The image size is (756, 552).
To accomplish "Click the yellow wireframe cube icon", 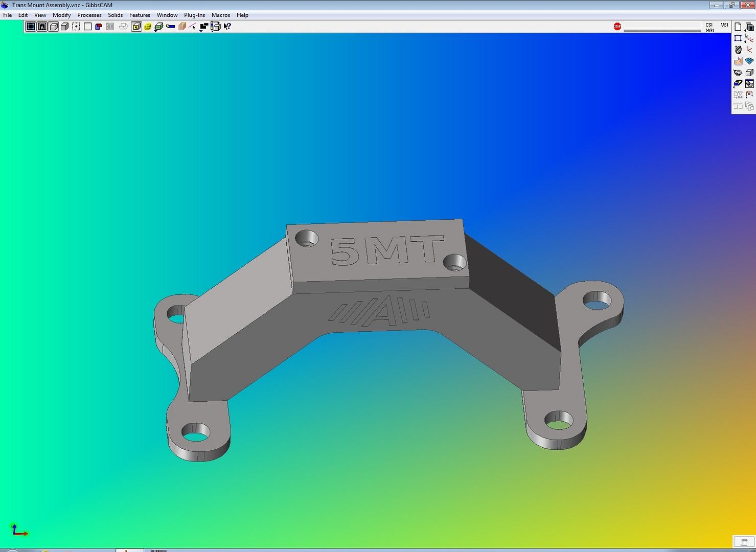I will [148, 27].
